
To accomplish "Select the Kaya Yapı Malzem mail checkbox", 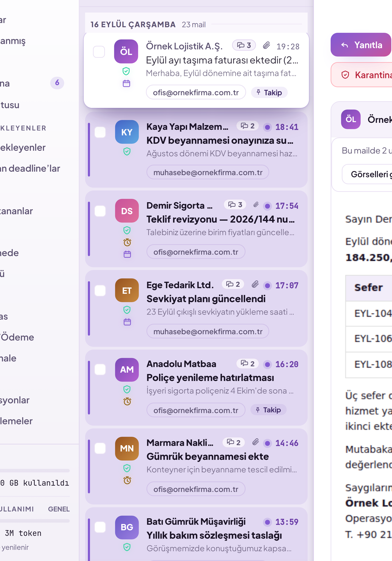I will pyautogui.click(x=100, y=132).
